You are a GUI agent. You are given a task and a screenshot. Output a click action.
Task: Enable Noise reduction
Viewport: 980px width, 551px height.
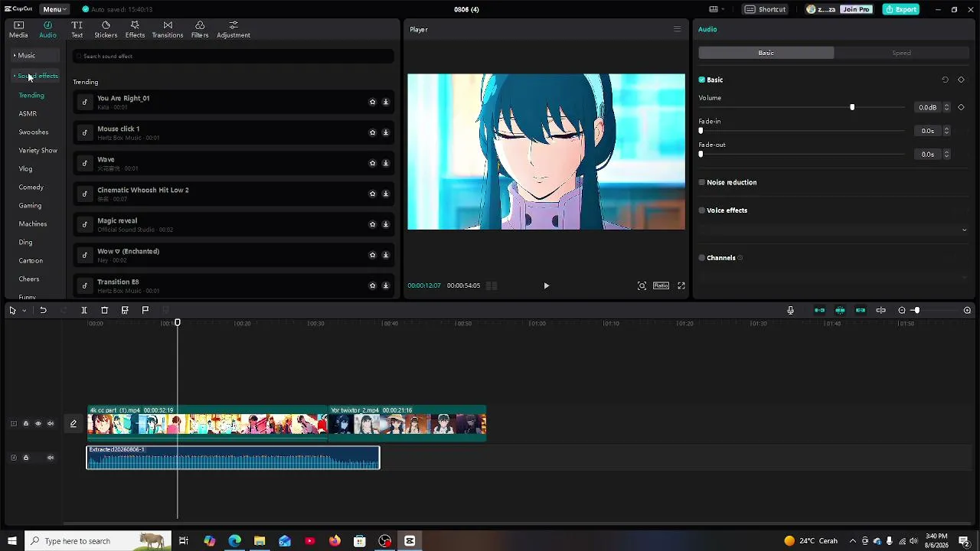point(702,182)
